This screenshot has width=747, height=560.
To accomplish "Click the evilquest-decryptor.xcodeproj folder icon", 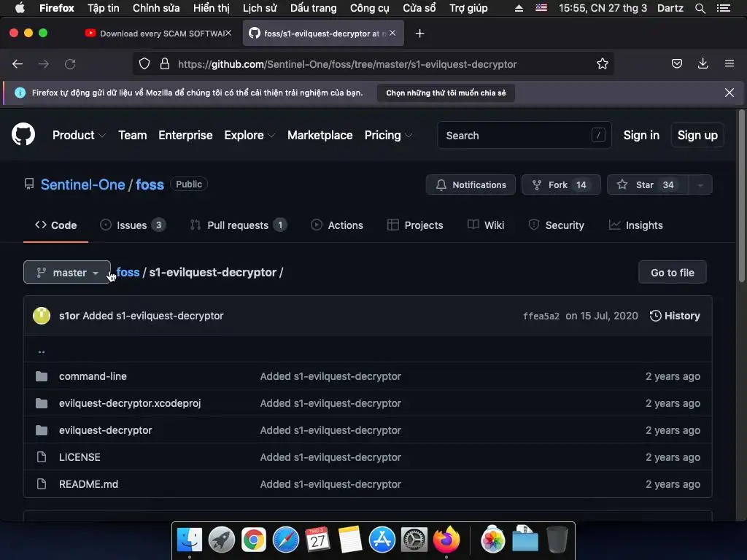I will pyautogui.click(x=42, y=403).
